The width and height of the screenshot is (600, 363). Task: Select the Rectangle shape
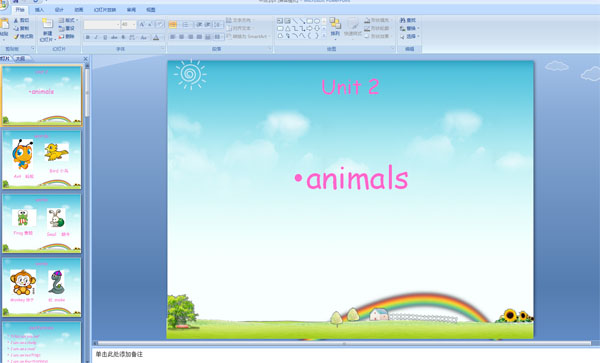[310, 21]
